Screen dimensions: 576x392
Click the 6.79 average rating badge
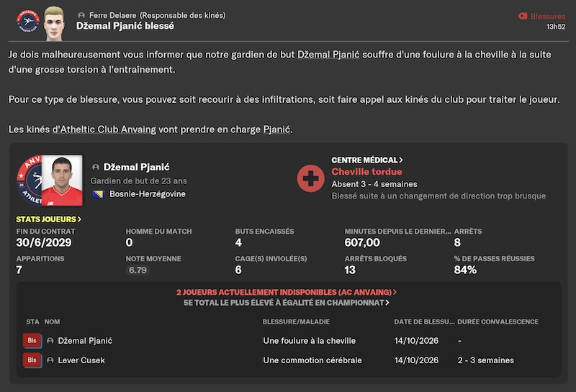click(x=138, y=270)
